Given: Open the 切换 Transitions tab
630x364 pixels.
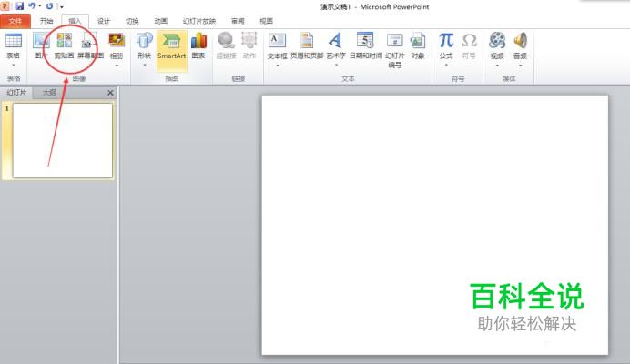Looking at the screenshot, I should point(132,21).
